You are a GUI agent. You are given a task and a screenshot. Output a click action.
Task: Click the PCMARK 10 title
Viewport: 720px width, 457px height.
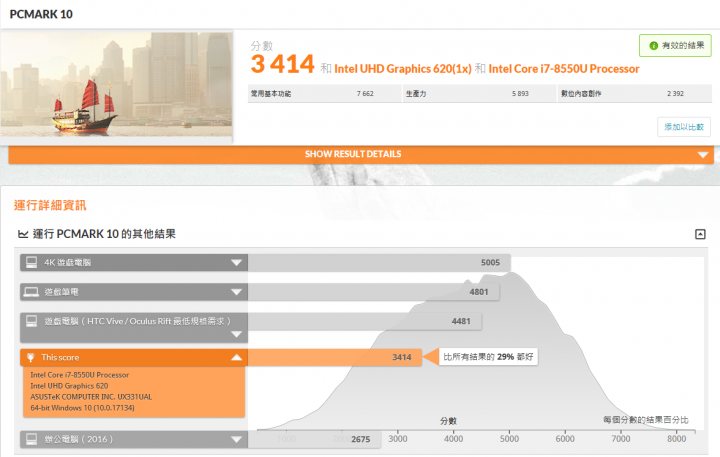[x=41, y=14]
